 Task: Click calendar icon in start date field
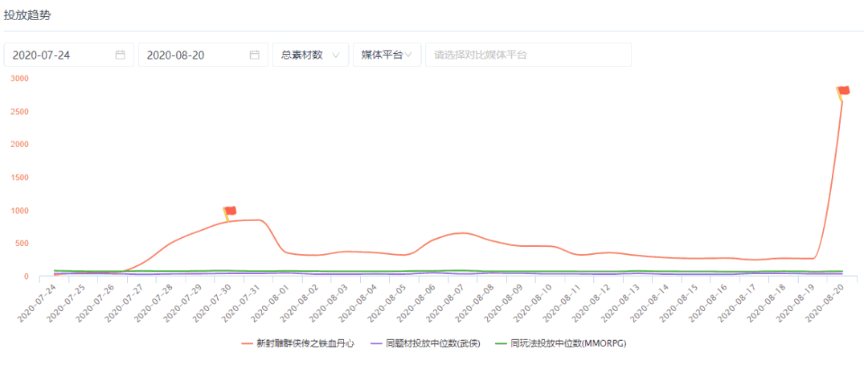(x=121, y=55)
